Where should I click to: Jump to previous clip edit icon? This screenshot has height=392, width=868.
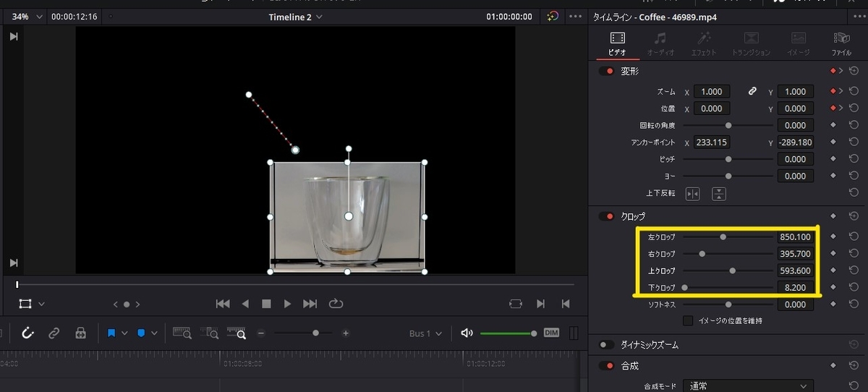point(566,304)
